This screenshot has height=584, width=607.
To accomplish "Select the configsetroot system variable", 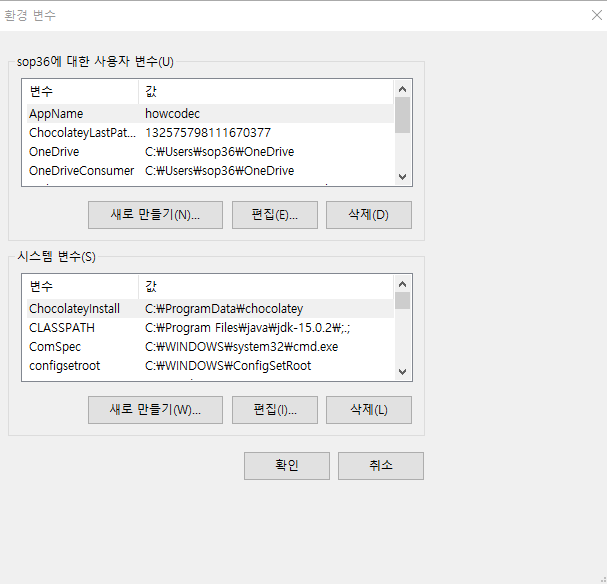I will click(210, 366).
